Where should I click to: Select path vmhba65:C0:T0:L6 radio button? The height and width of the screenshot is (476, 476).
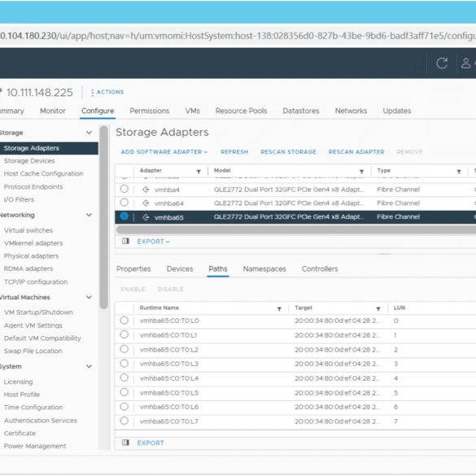coord(124,407)
